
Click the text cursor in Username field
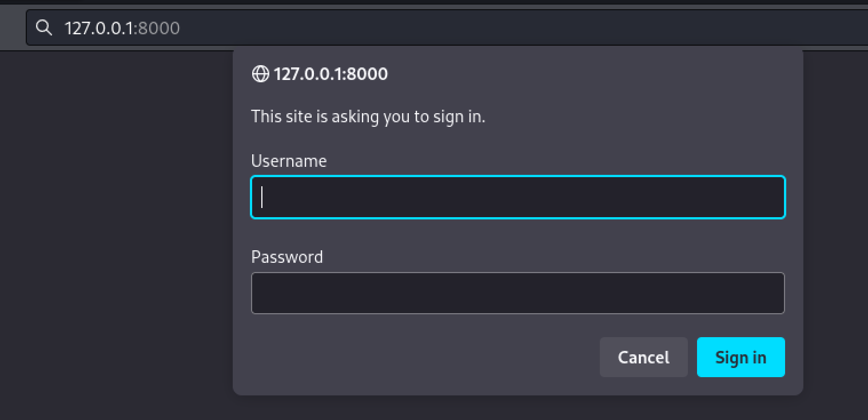262,197
